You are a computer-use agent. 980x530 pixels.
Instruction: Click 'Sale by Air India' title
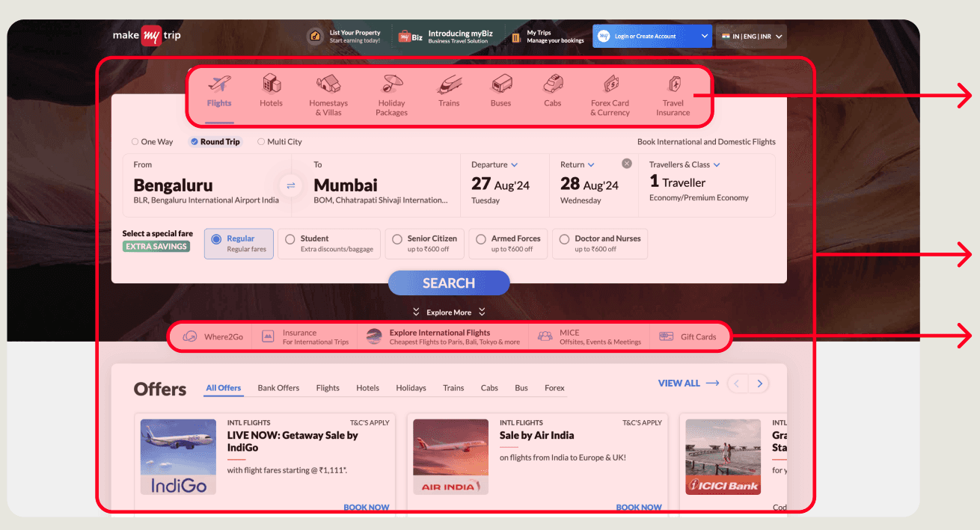pos(537,435)
